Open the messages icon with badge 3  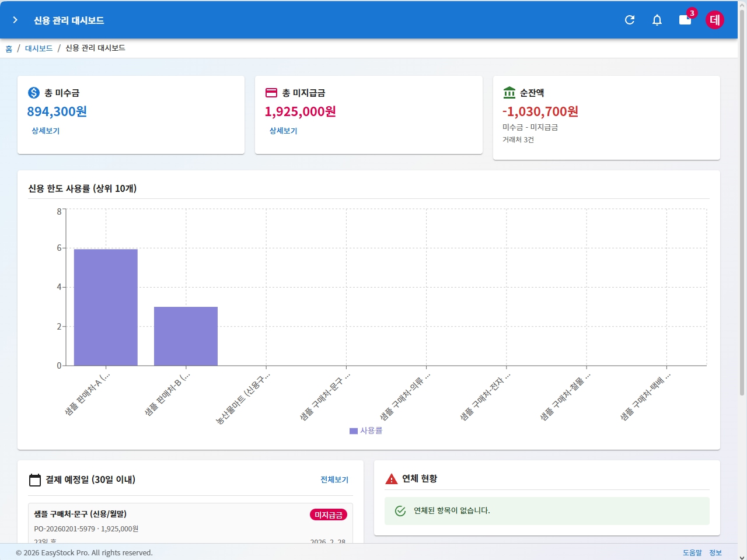(685, 20)
